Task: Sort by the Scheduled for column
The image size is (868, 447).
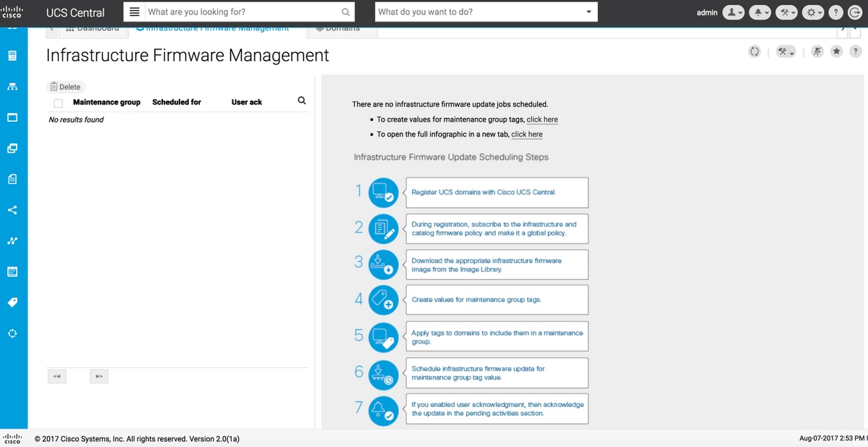Action: click(177, 102)
